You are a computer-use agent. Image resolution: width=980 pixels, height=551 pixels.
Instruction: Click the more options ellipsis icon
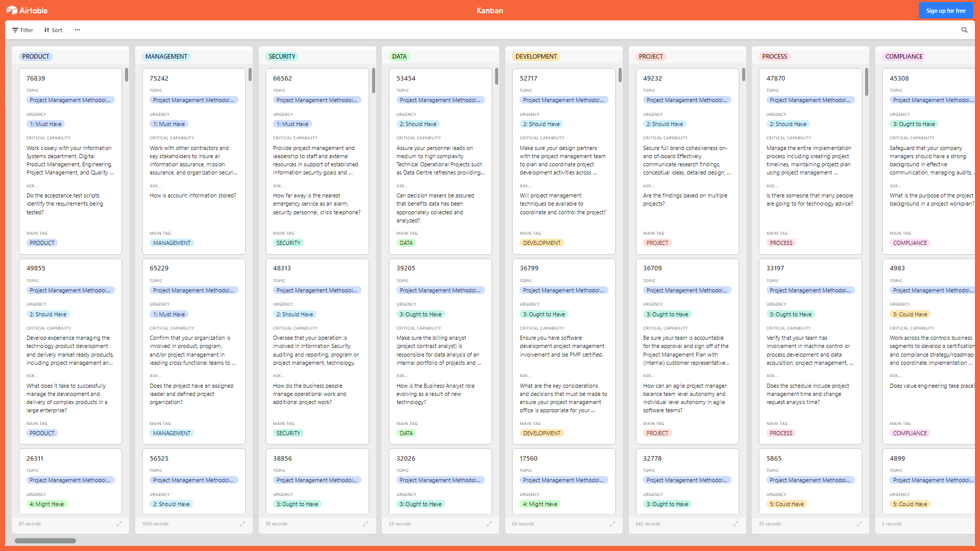tap(78, 30)
